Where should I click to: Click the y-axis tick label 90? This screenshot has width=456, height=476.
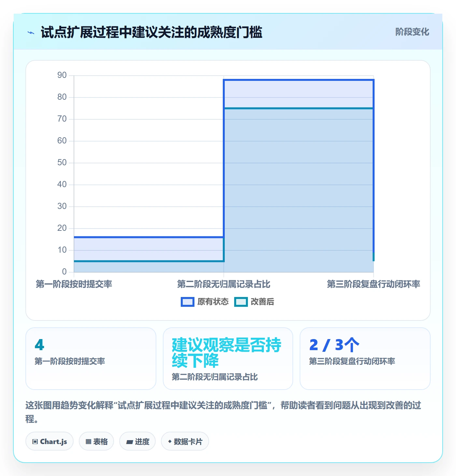(x=62, y=75)
